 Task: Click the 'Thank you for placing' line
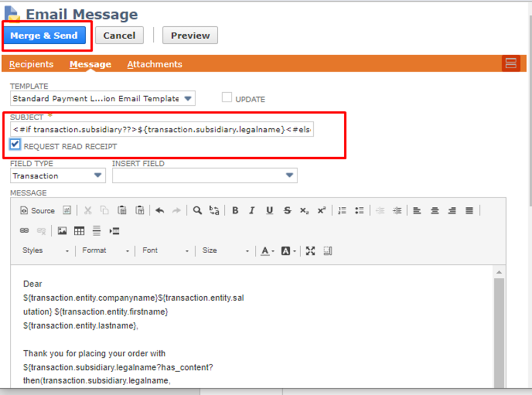pos(94,353)
